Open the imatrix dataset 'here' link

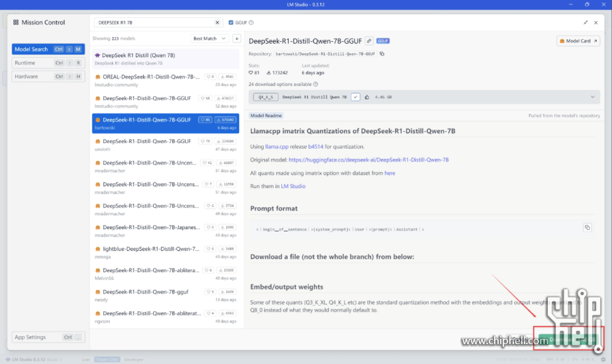(x=389, y=173)
